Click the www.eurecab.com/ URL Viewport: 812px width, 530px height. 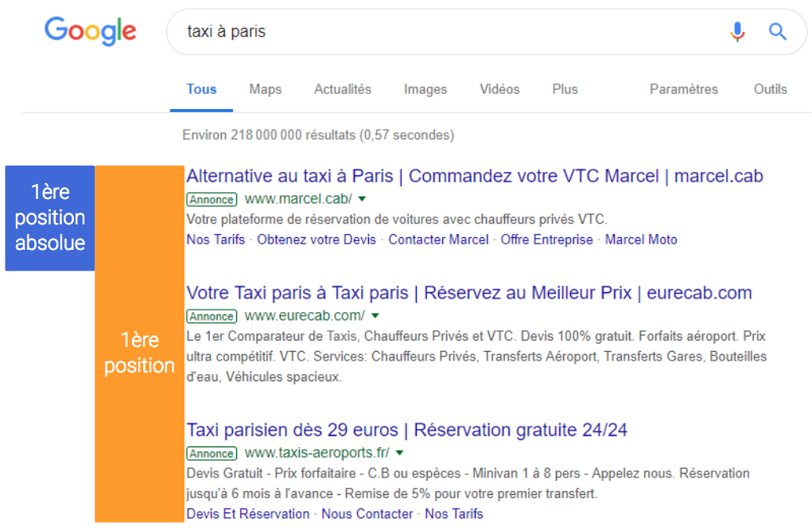coord(305,315)
